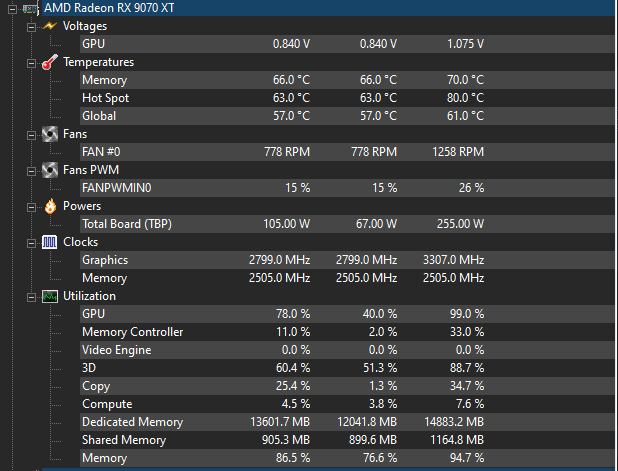This screenshot has height=471, width=618.
Task: Select the Compute utilization row
Action: click(347, 404)
